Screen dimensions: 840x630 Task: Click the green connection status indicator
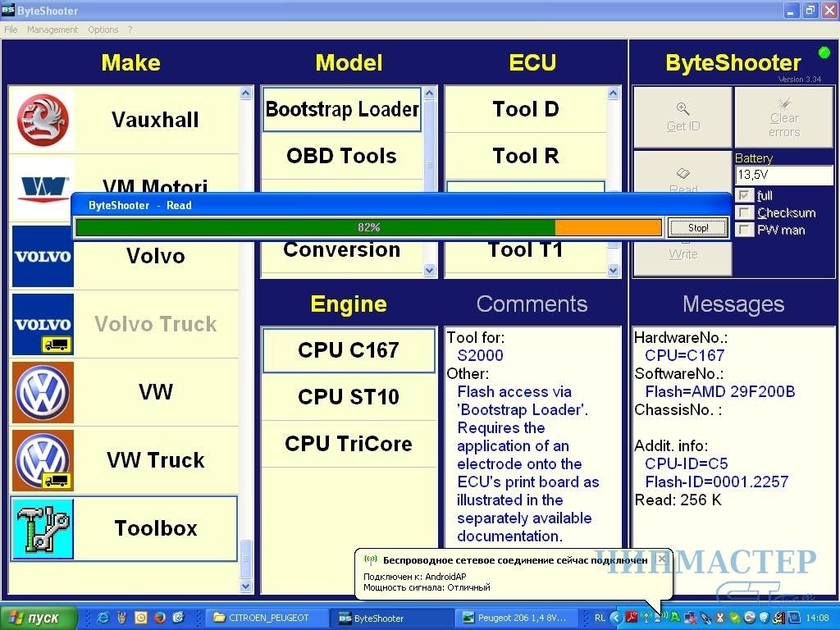click(824, 52)
